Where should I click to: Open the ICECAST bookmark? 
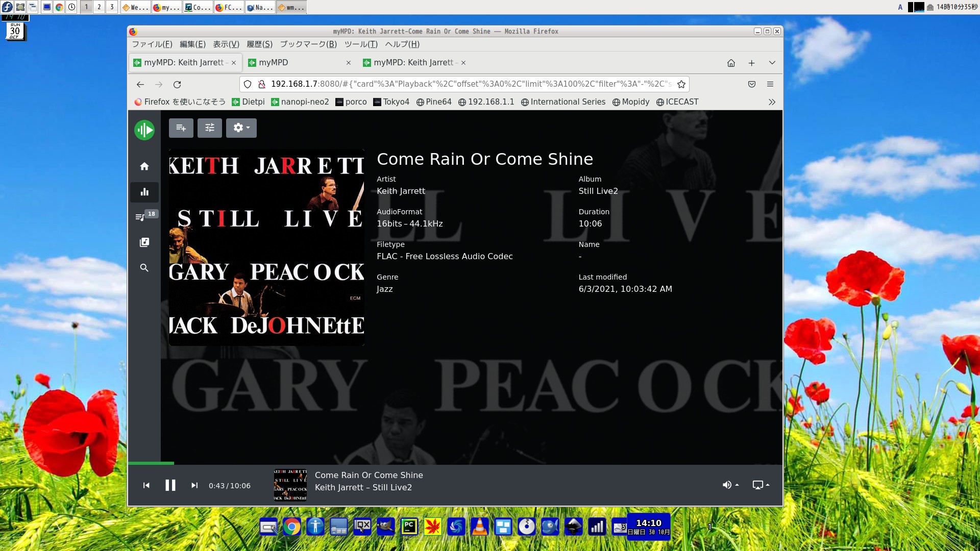(x=677, y=102)
